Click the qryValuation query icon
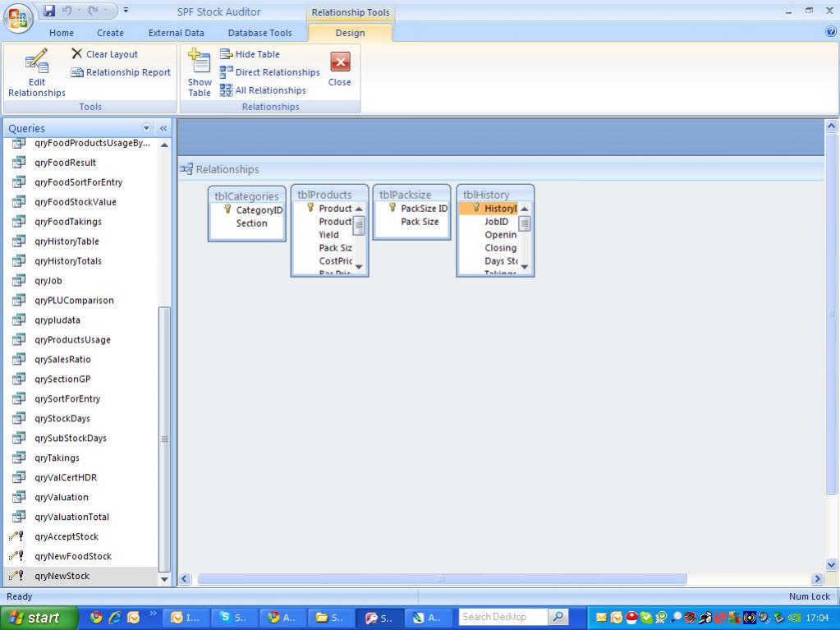This screenshot has width=840, height=630. pyautogui.click(x=19, y=497)
